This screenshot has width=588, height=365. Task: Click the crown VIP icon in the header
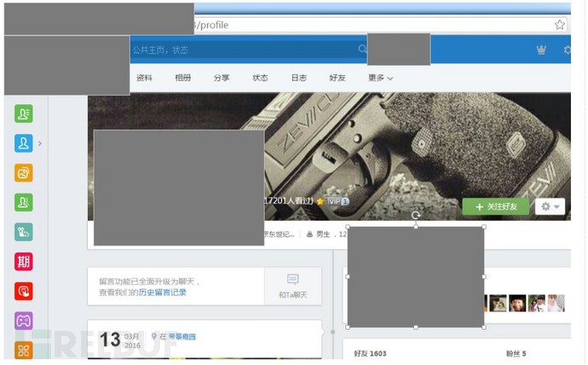(x=541, y=49)
